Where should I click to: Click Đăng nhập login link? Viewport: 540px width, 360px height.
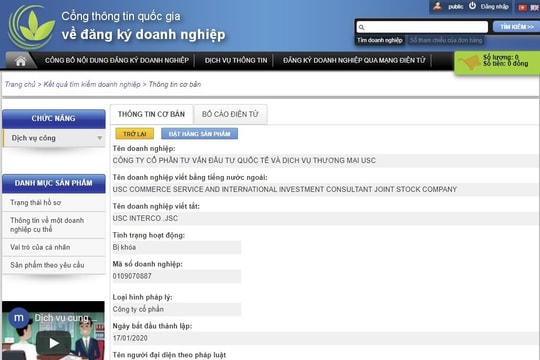(x=495, y=7)
